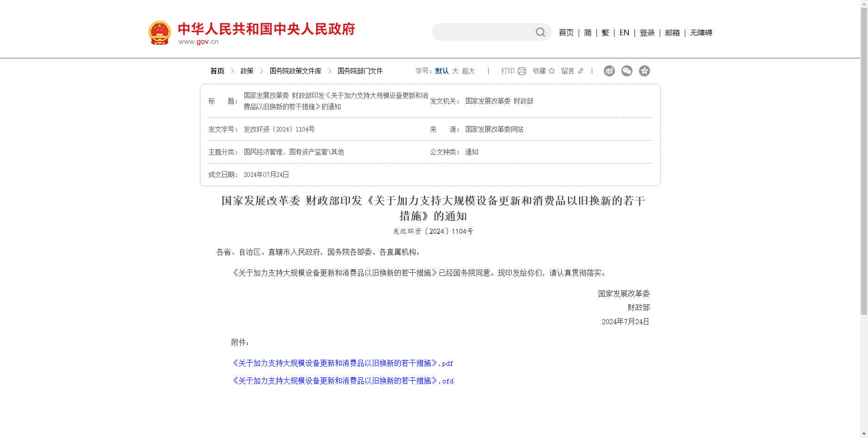The image size is (868, 438).
Task: Click the 收藏 star icon
Action: [x=552, y=71]
